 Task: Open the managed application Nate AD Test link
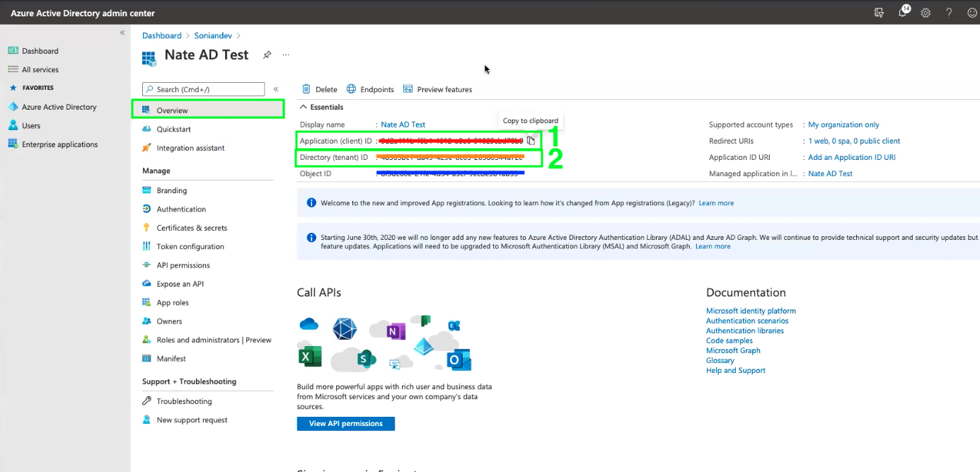(x=831, y=173)
